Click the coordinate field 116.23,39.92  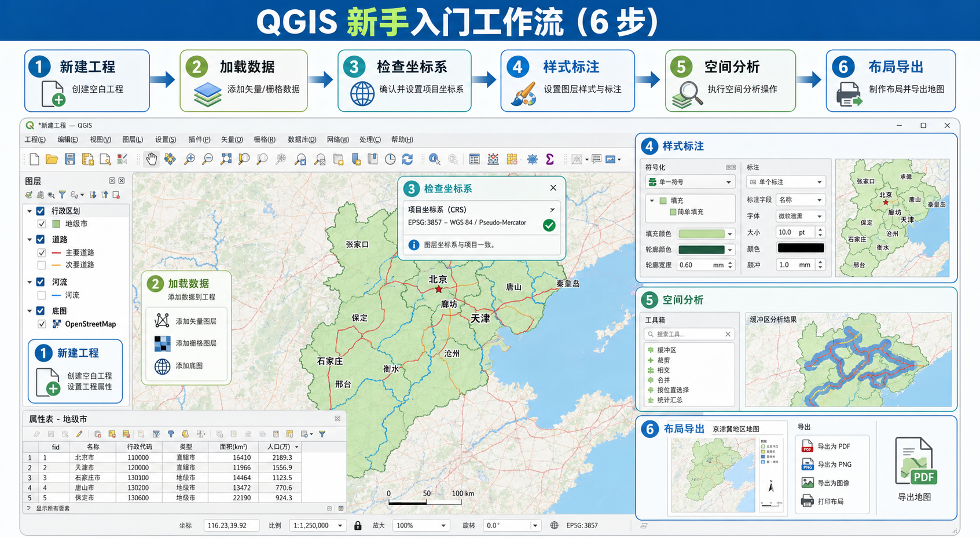[231, 525]
